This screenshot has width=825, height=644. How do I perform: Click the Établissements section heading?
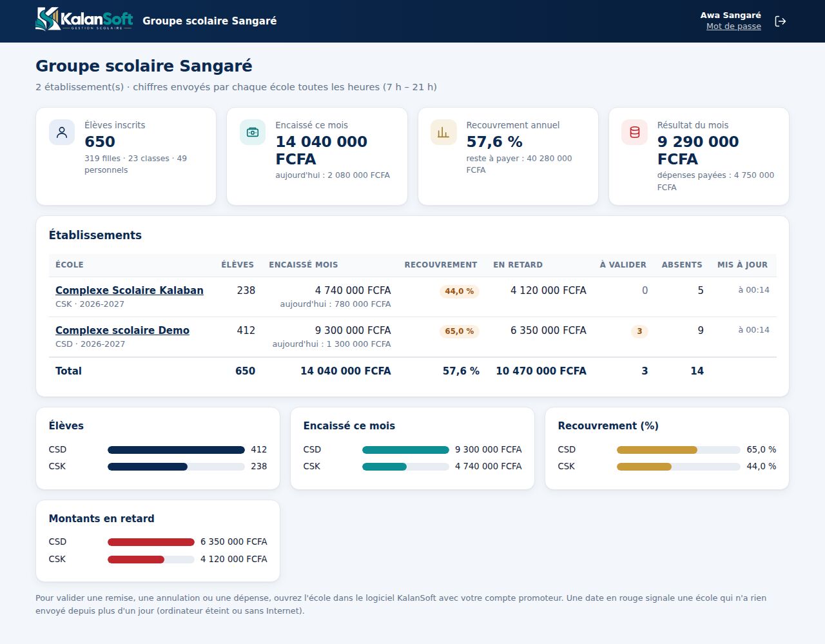pyautogui.click(x=95, y=235)
